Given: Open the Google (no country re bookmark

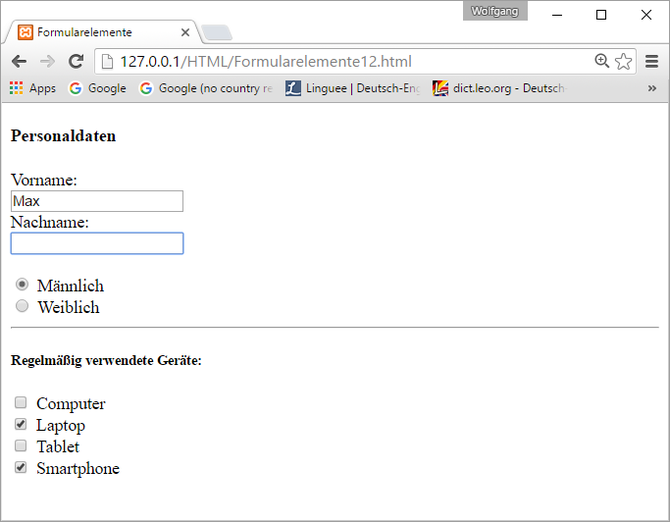Looking at the screenshot, I should click(206, 88).
